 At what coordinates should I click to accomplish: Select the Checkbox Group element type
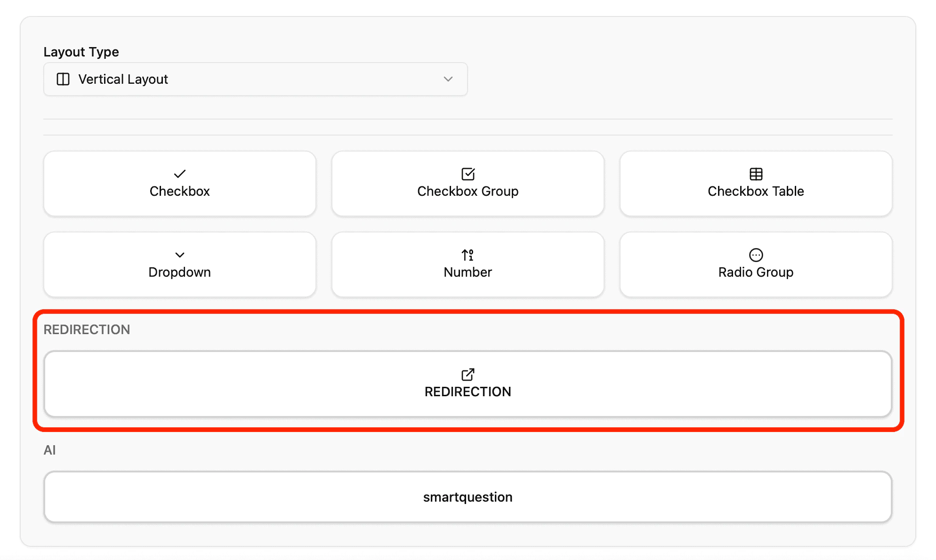468,184
